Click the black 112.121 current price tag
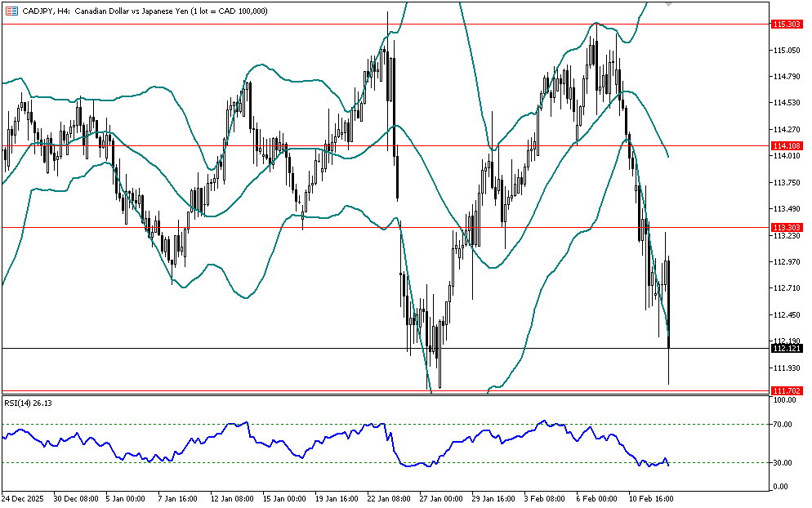Viewport: 812px width, 508px height. (785, 348)
